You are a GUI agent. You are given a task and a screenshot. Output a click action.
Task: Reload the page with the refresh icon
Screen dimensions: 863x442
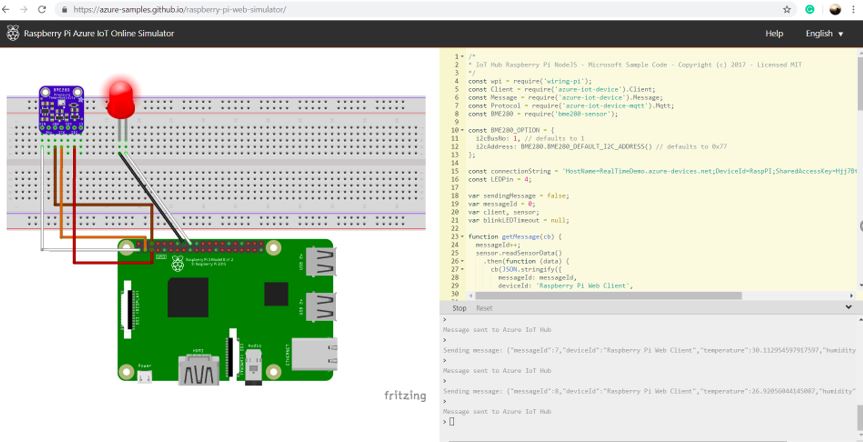pos(42,9)
